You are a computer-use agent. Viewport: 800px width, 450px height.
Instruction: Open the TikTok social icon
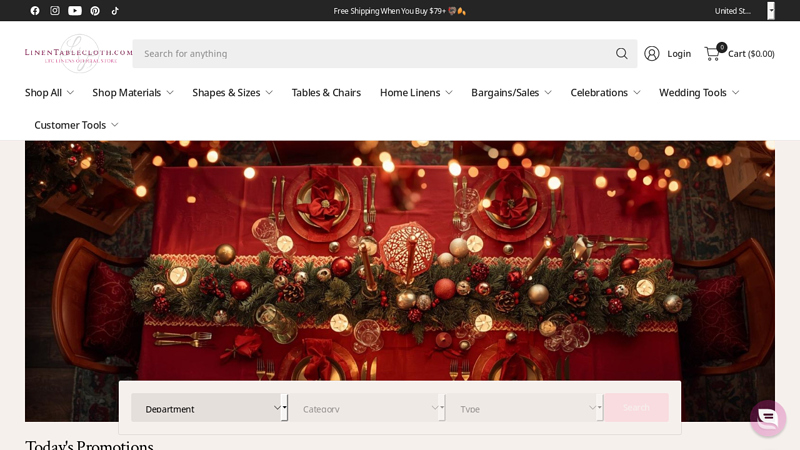pos(115,11)
